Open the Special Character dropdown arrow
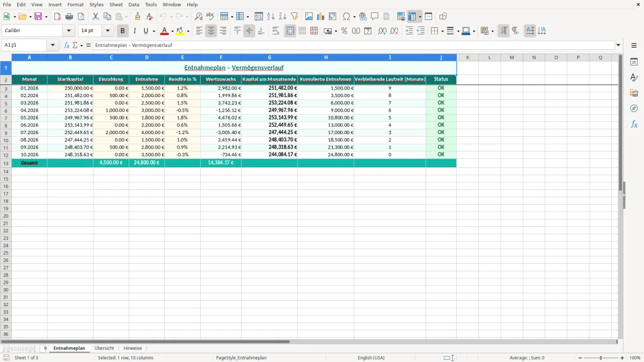644x362 pixels. click(x=354, y=17)
